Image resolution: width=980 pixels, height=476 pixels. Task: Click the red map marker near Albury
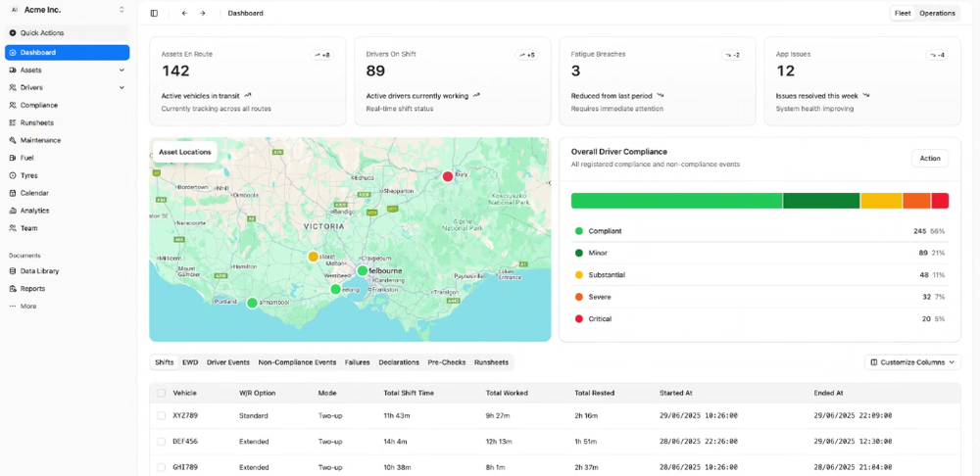448,176
